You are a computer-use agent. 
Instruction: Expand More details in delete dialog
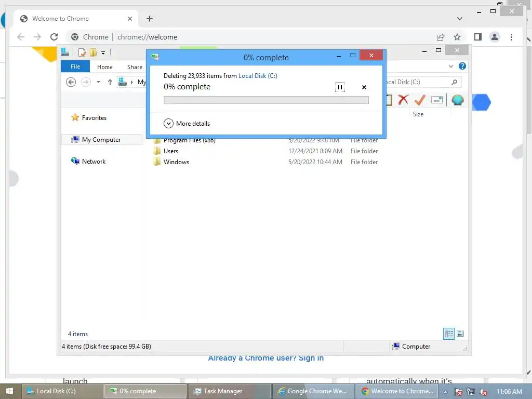click(187, 124)
